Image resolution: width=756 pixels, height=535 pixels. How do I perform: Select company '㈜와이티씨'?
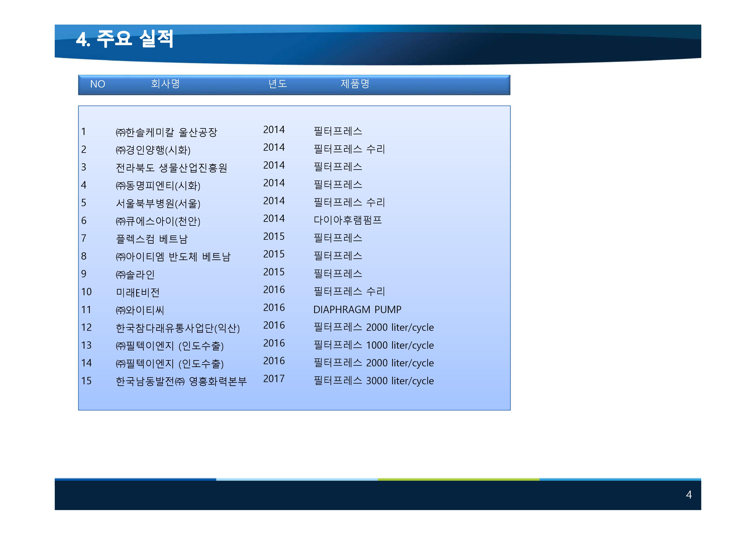point(140,310)
